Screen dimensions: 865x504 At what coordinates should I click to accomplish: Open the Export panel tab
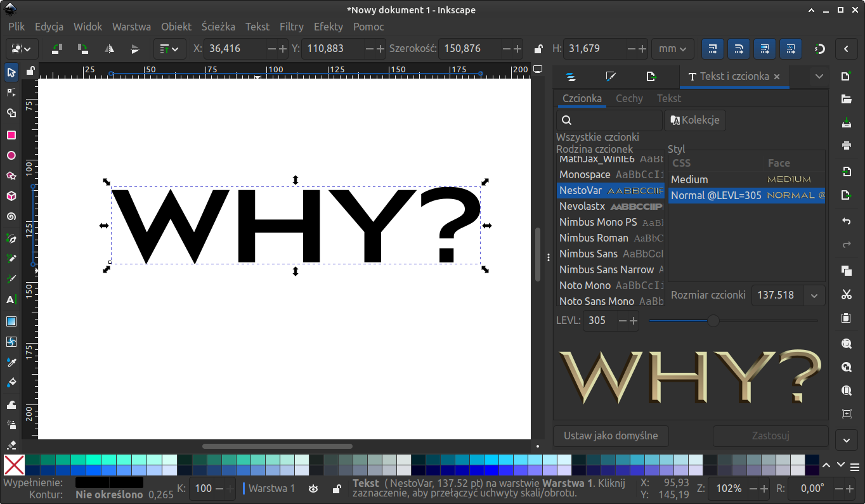(651, 77)
